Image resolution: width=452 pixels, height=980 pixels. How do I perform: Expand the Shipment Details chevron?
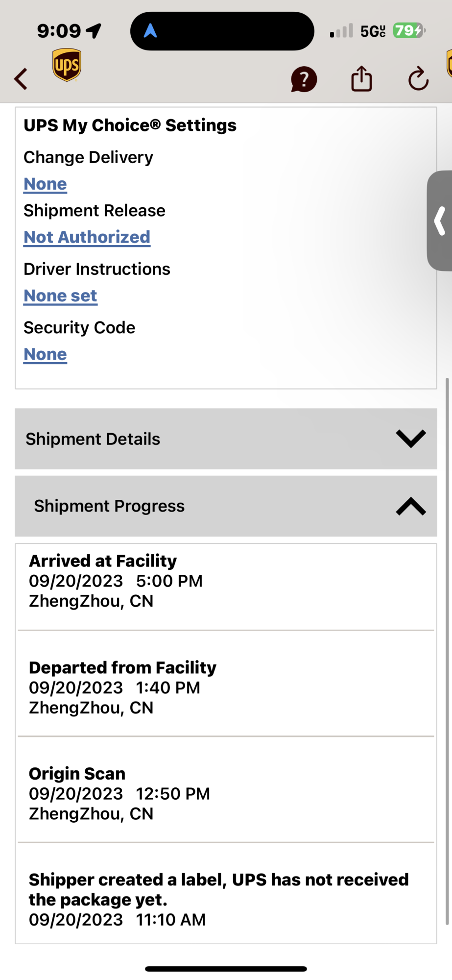tap(410, 439)
